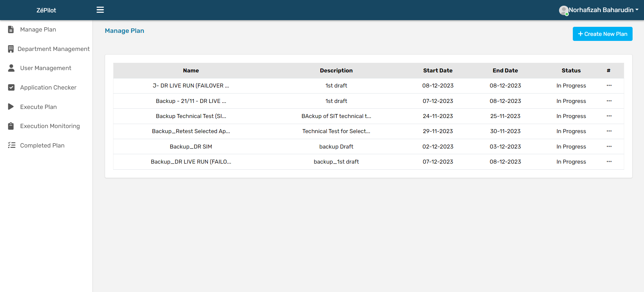The width and height of the screenshot is (644, 292).
Task: Select the Backup_Retest Selected Ap... plan row
Action: click(x=191, y=131)
